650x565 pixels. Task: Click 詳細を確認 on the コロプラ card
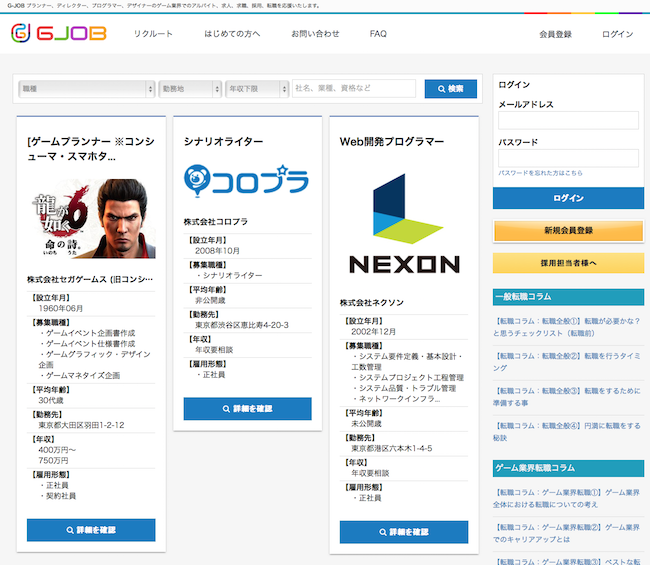[247, 409]
